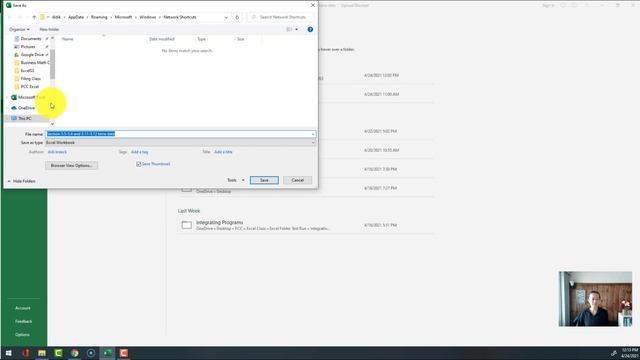The width and height of the screenshot is (640, 360).
Task: Open Save As dialog help
Action: [x=310, y=29]
